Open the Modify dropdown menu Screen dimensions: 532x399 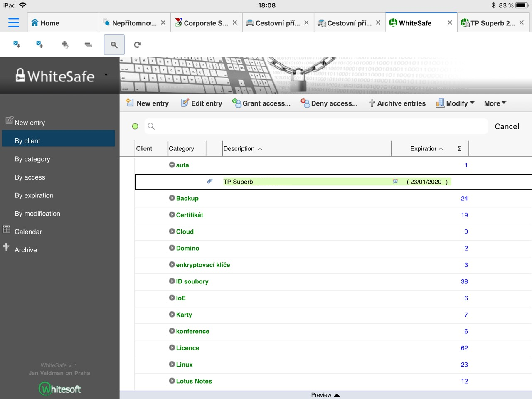(455, 103)
